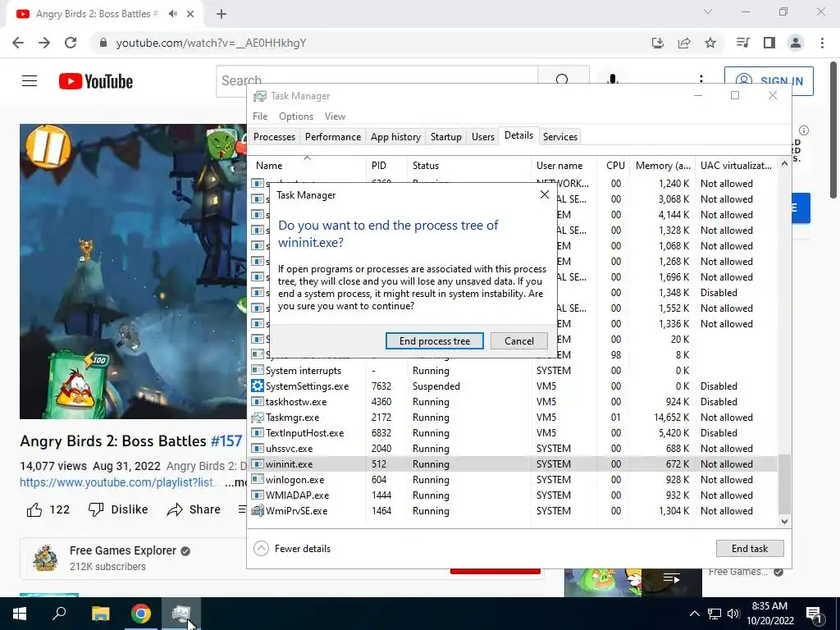Click the End task button
The width and height of the screenshot is (840, 630).
click(750, 549)
